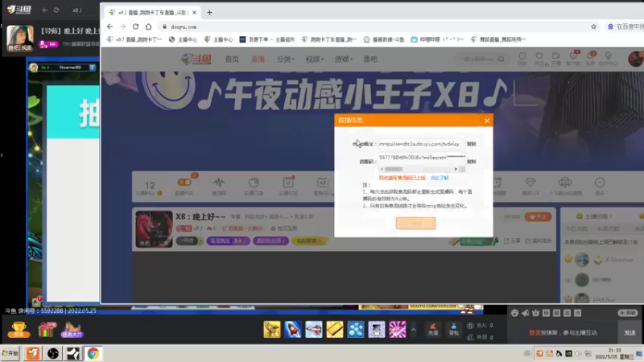Click the Douyu search magnifier icon
644x362 pixels.
pyautogui.click(x=501, y=59)
